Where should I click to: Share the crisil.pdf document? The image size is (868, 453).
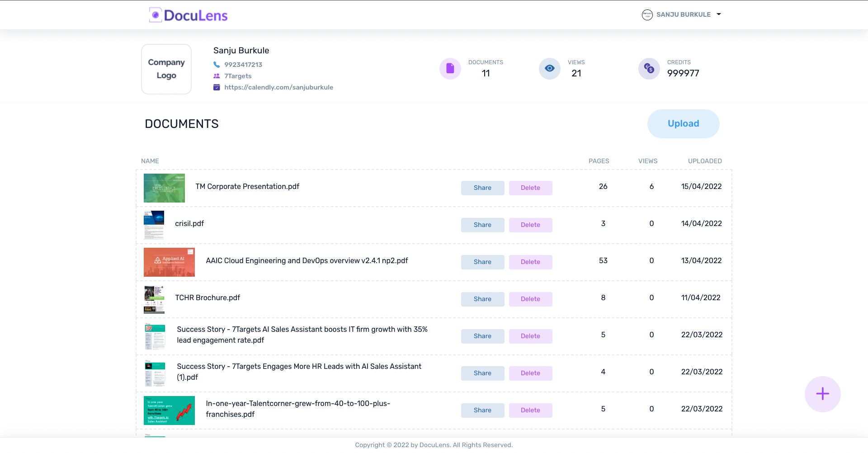click(482, 225)
